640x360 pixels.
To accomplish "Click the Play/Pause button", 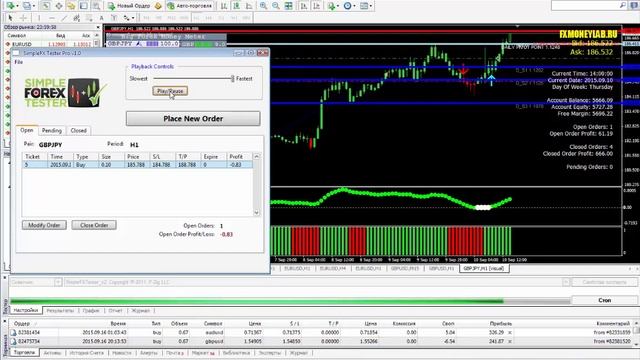I will click(170, 91).
